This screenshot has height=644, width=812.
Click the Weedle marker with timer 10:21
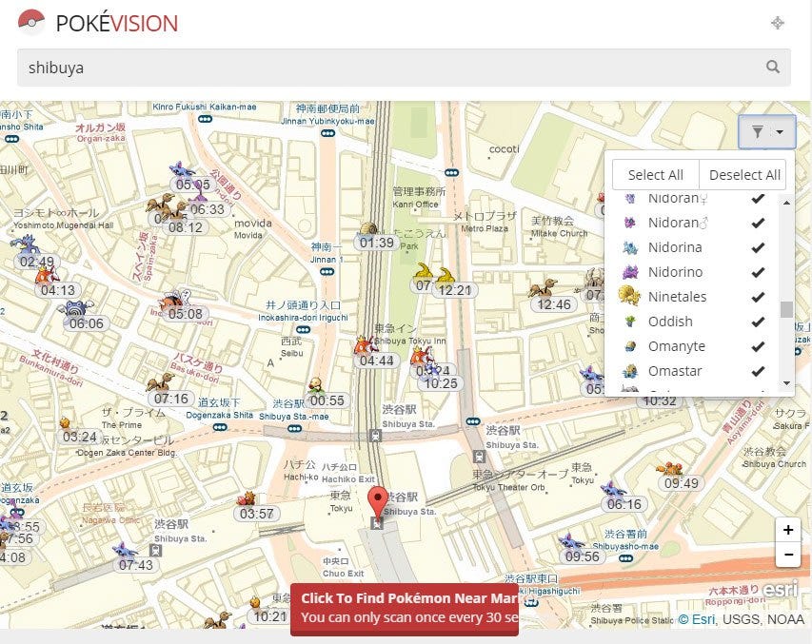coord(255,602)
